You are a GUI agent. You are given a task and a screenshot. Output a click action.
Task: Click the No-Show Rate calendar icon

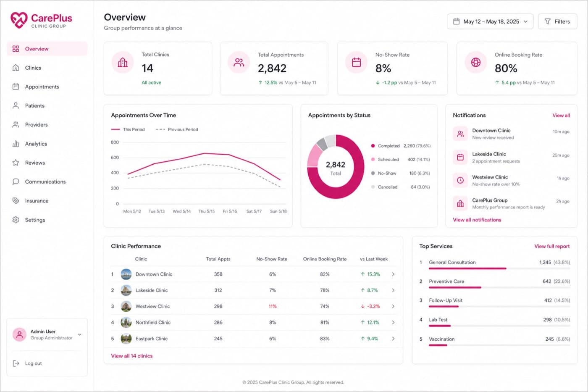(x=356, y=63)
